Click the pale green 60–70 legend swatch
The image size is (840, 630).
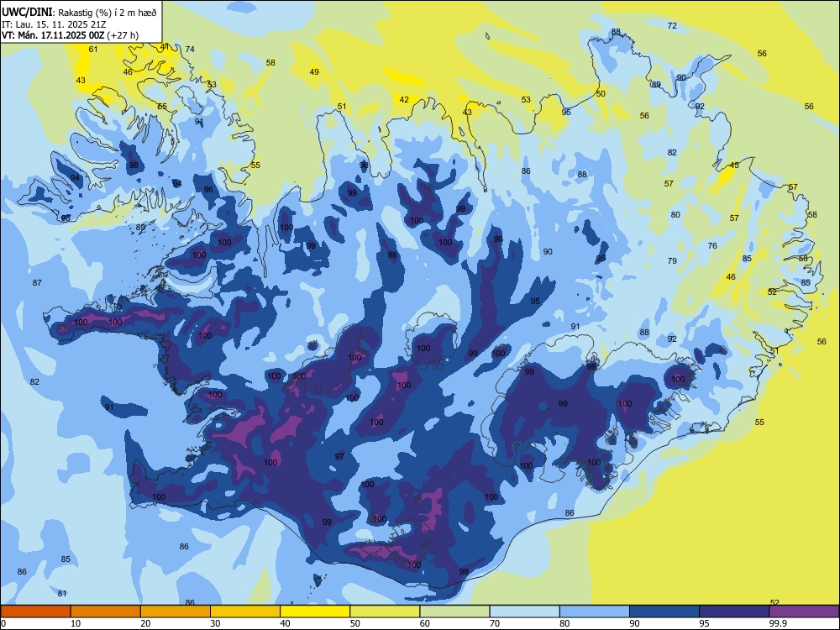(x=454, y=612)
